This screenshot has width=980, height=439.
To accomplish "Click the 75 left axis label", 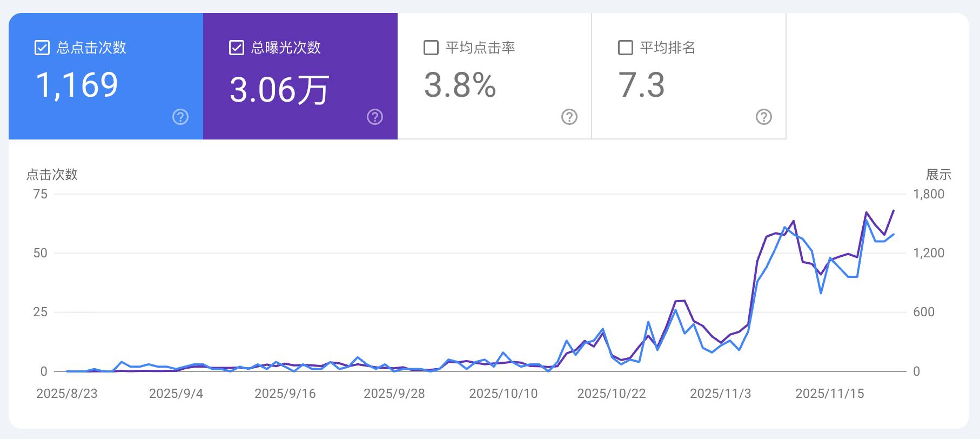I will [x=41, y=194].
